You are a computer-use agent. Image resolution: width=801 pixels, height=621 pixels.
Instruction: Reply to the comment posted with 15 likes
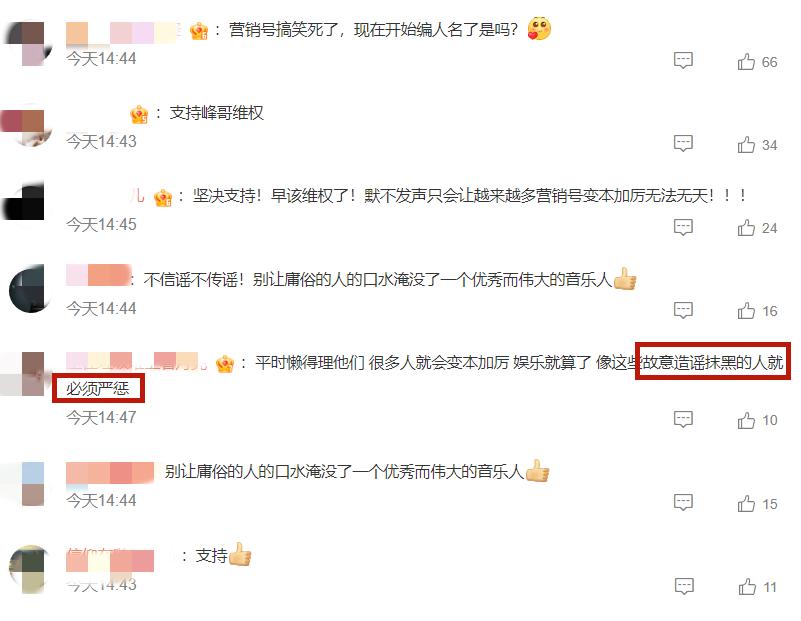click(x=683, y=503)
